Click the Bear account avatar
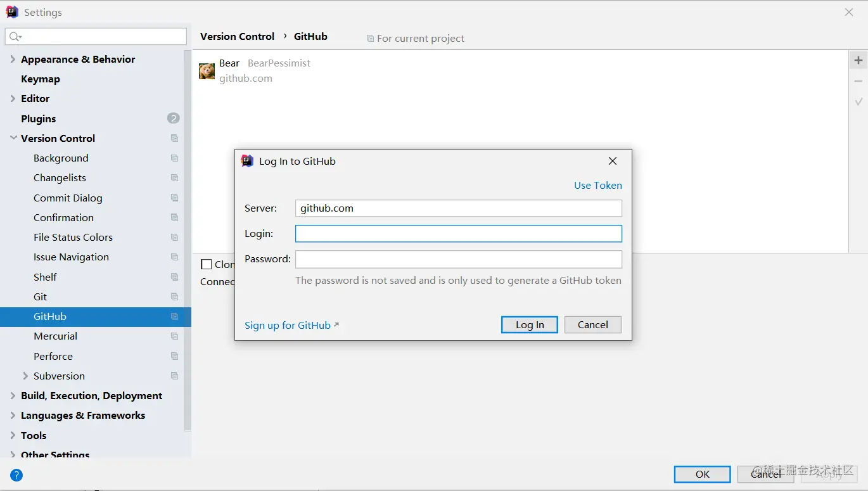Screen dimensions: 868x491 coord(207,71)
